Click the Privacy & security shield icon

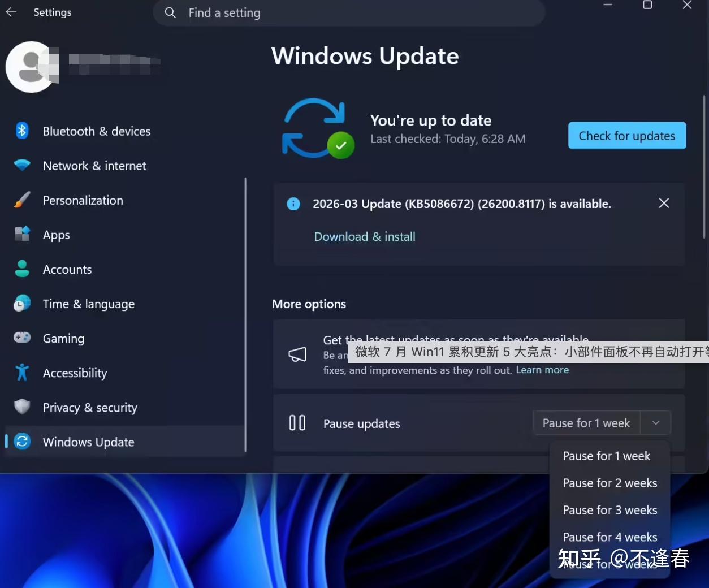tap(22, 407)
